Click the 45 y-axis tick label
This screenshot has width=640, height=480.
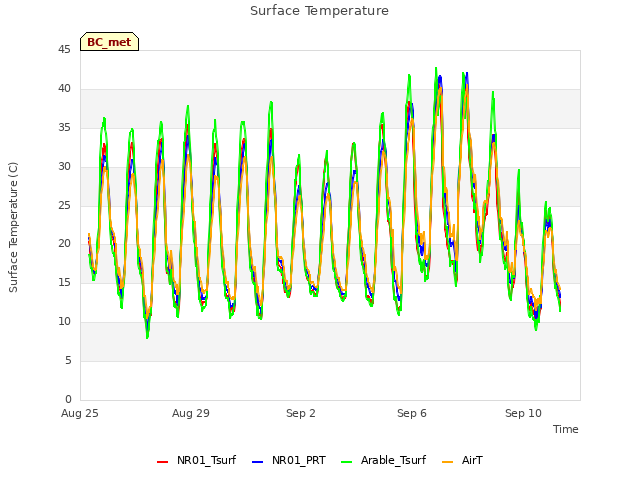[64, 49]
